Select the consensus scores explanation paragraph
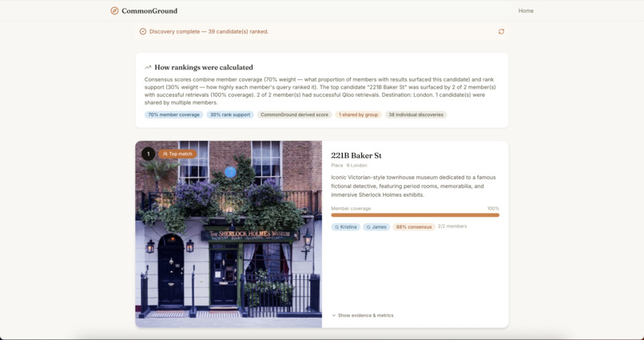The height and width of the screenshot is (340, 644). click(320, 91)
